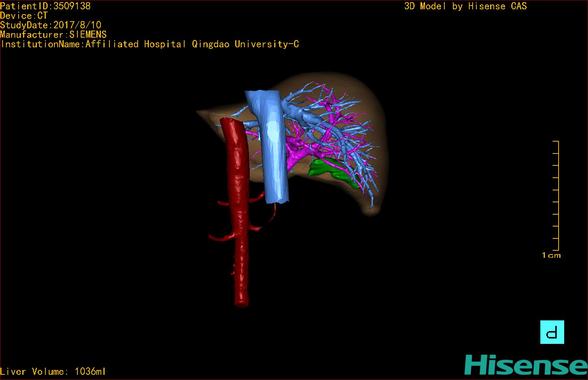Click the green structure in the liver
This screenshot has height=380, width=588.
pyautogui.click(x=327, y=168)
